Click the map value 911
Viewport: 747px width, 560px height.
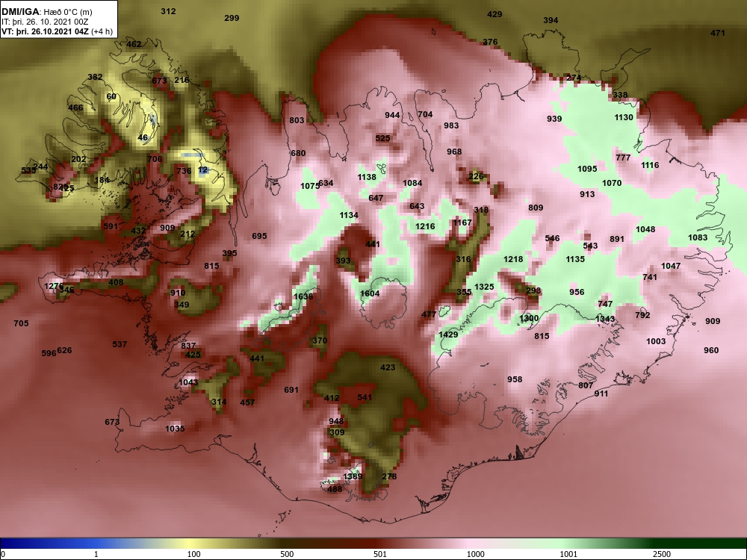click(601, 393)
